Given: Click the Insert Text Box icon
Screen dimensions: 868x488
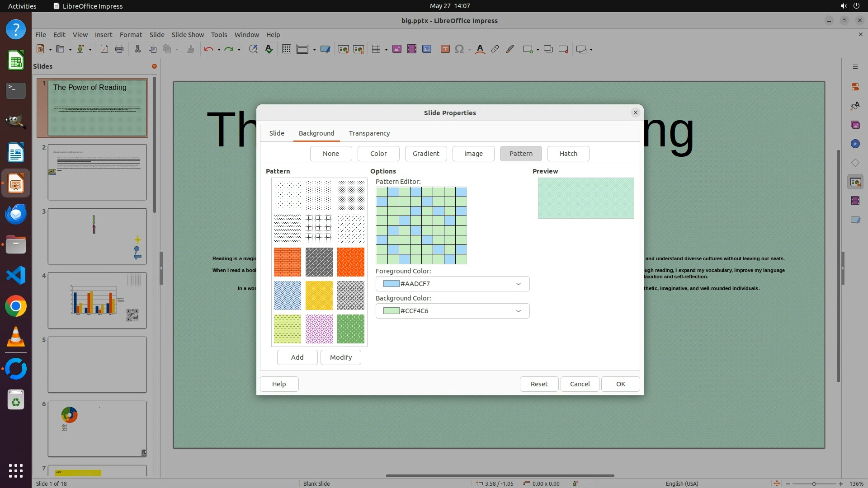Looking at the screenshot, I should (445, 49).
